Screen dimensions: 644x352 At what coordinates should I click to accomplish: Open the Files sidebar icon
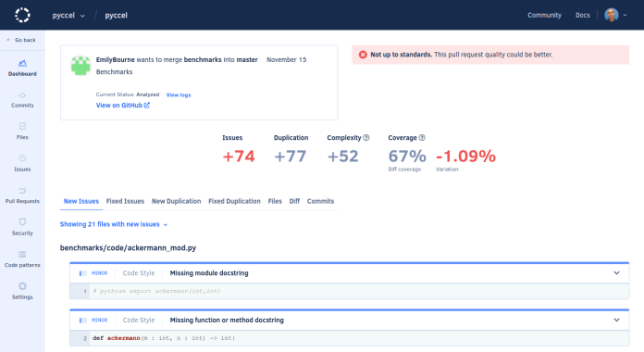coord(22,126)
